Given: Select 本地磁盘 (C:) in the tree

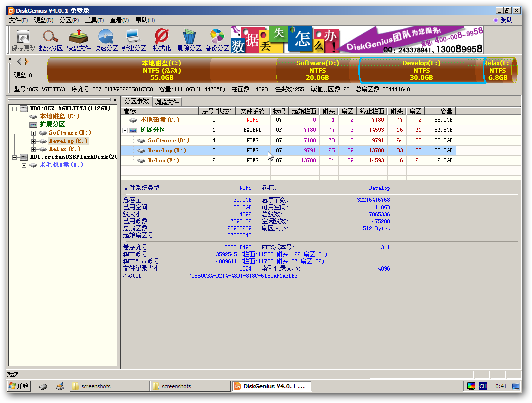Looking at the screenshot, I should tap(59, 116).
